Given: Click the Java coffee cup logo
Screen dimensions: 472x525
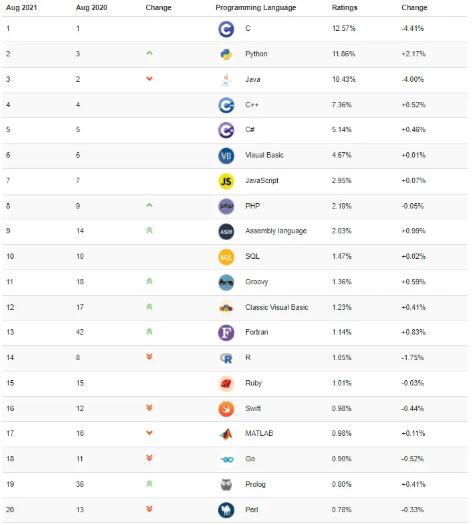Looking at the screenshot, I should 226,80.
